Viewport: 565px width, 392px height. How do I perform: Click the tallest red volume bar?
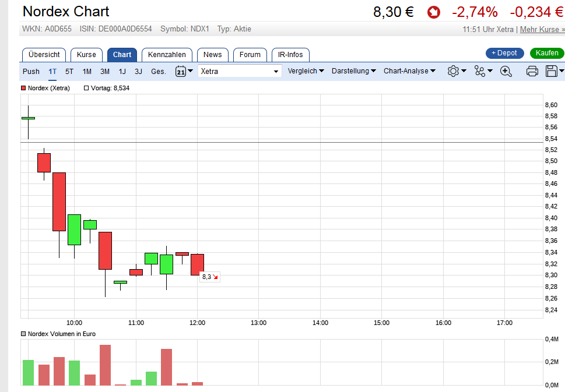105,365
